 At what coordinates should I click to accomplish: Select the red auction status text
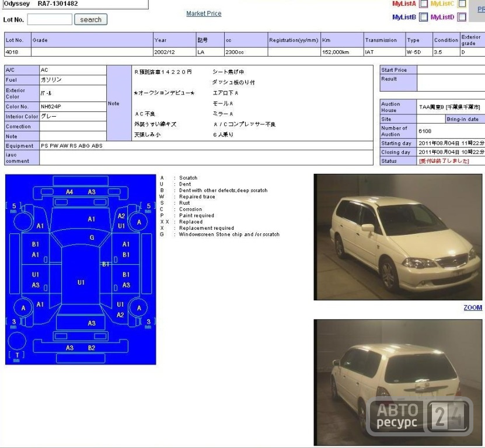444,161
